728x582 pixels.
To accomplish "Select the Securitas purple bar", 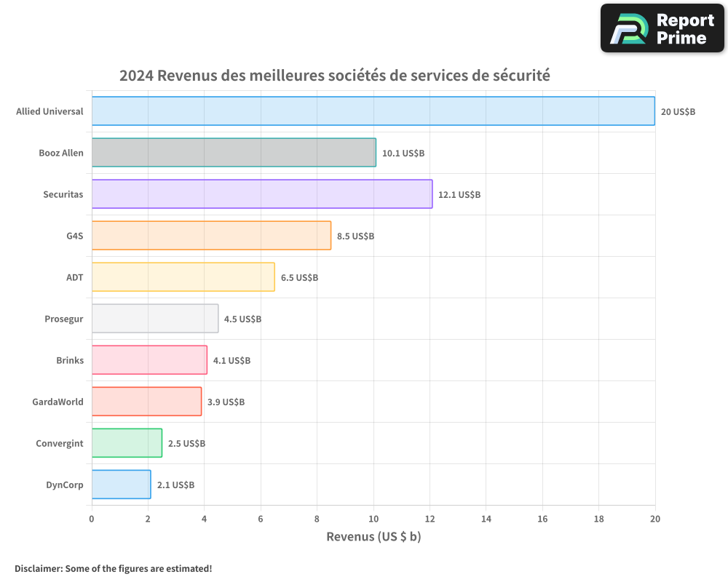I will [x=261, y=194].
